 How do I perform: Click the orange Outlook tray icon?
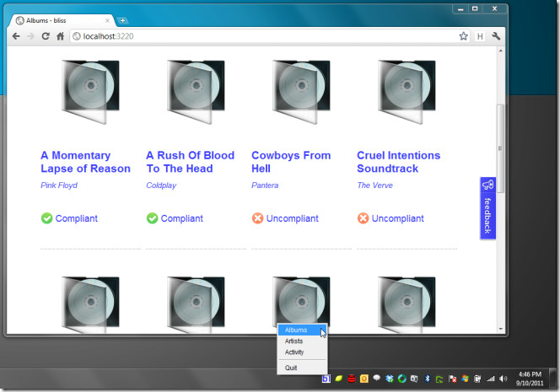(x=364, y=379)
